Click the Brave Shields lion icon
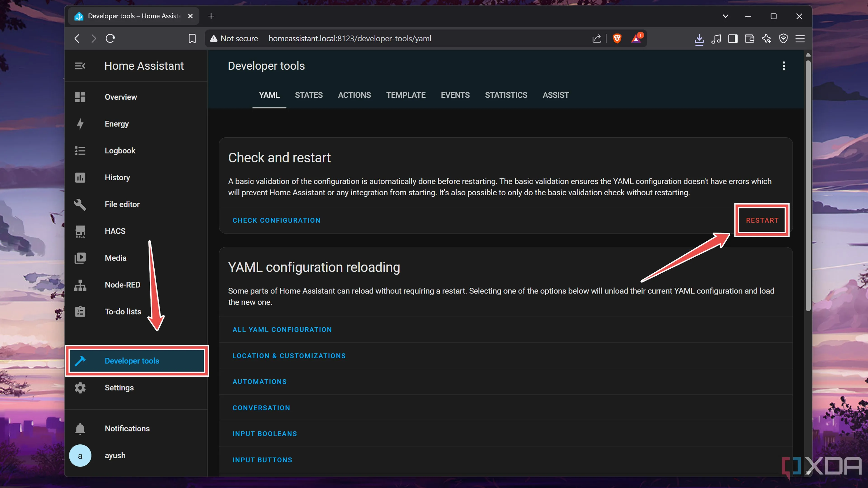 tap(617, 38)
